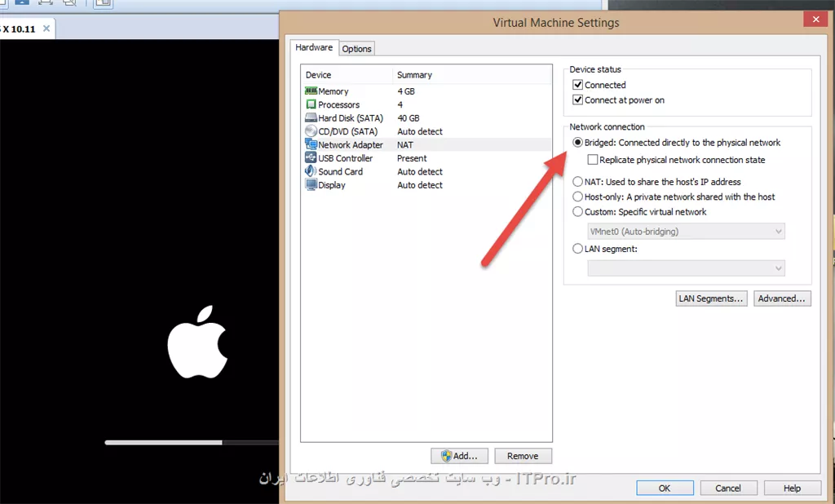Image resolution: width=835 pixels, height=504 pixels.
Task: Select the Network Adapter icon
Action: (x=311, y=144)
